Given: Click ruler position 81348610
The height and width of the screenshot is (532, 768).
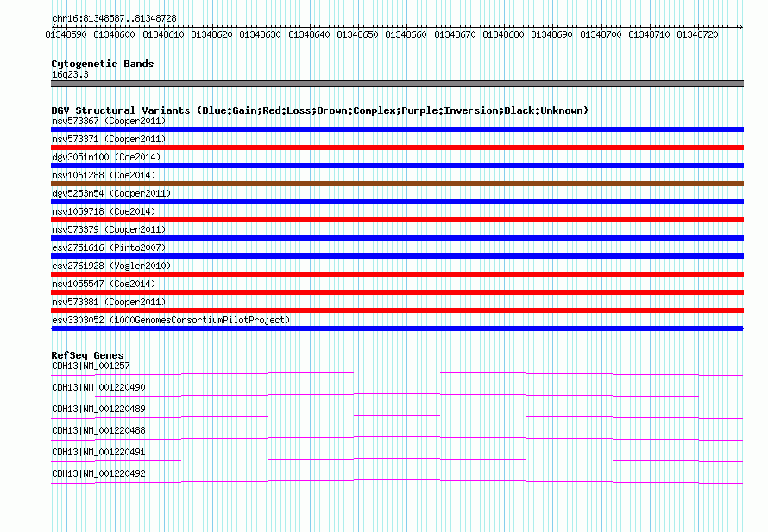Looking at the screenshot, I should click(x=163, y=34).
